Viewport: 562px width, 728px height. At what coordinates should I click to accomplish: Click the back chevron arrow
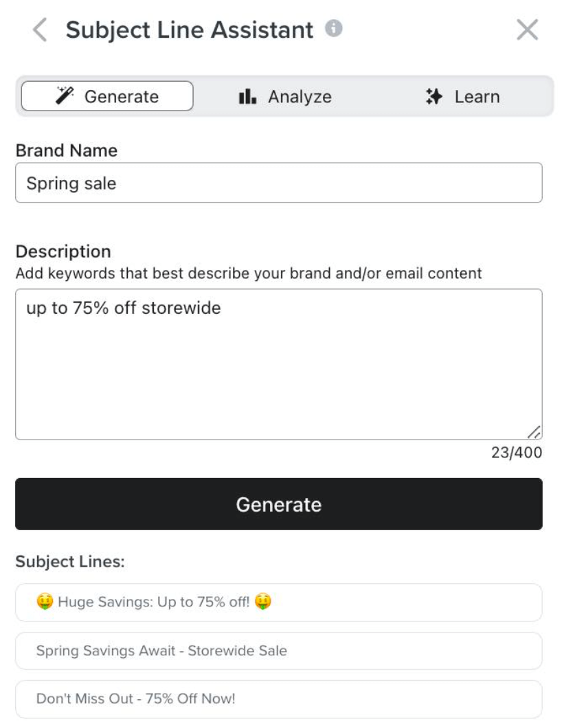pos(40,30)
